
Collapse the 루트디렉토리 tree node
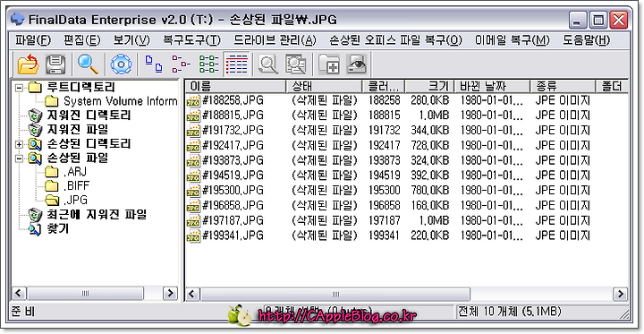click(x=19, y=87)
